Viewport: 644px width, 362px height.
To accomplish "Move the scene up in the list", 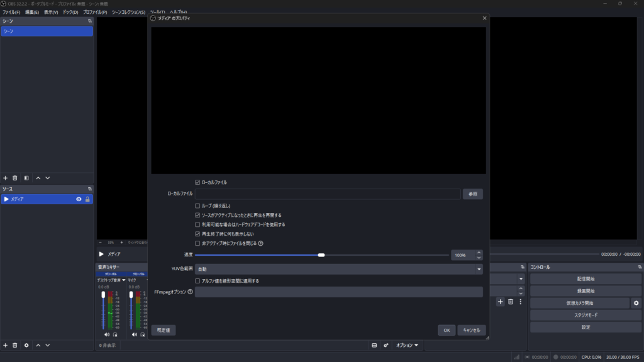I will [x=38, y=178].
